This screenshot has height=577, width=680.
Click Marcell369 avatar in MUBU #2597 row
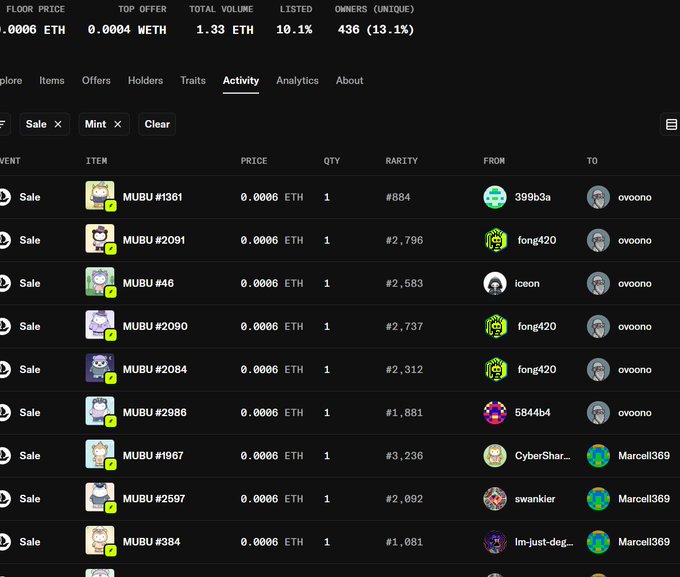pos(598,498)
